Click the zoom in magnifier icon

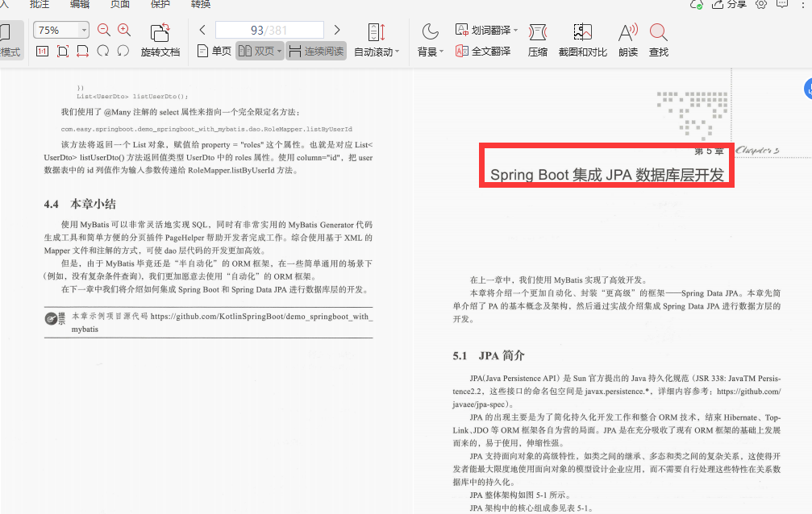coord(124,30)
